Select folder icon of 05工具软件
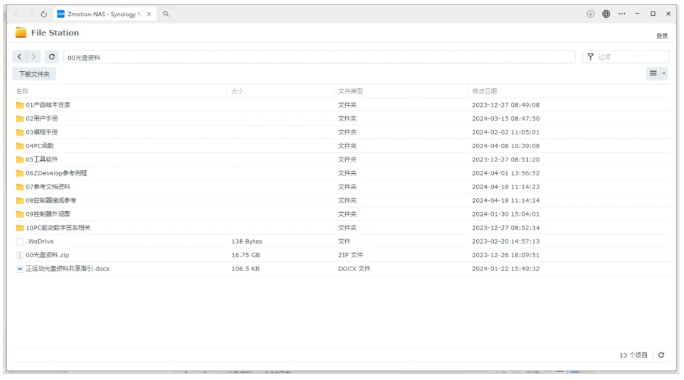684x380 pixels. pos(20,159)
